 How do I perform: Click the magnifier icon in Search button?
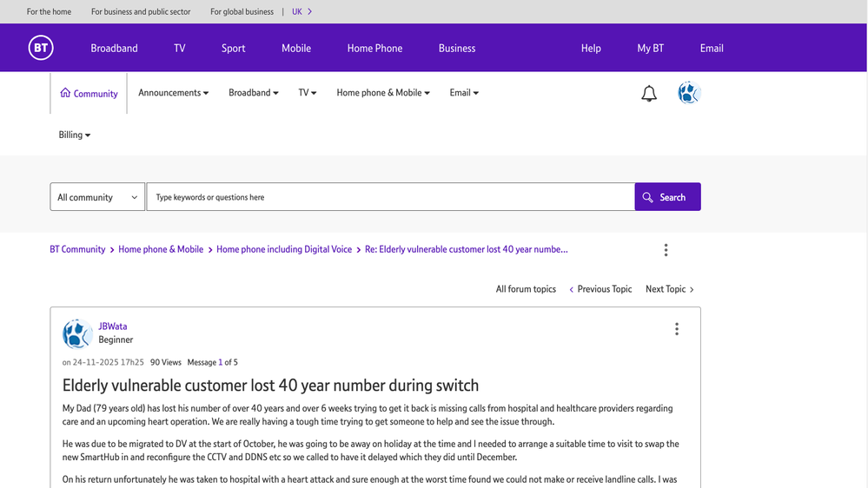point(647,197)
